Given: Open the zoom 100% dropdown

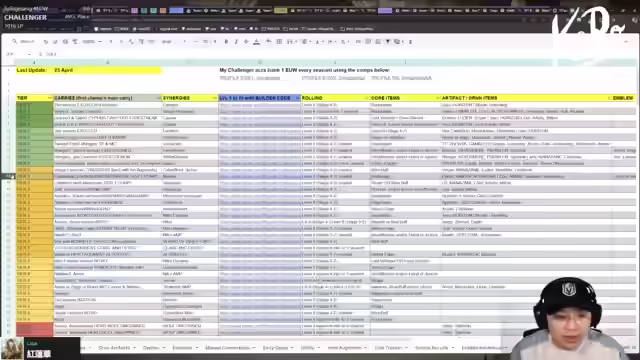Looking at the screenshot, I should [91, 42].
